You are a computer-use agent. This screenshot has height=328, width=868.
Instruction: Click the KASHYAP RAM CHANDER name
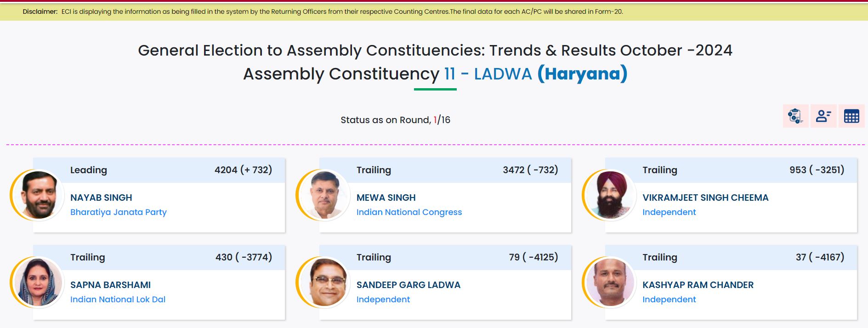698,285
